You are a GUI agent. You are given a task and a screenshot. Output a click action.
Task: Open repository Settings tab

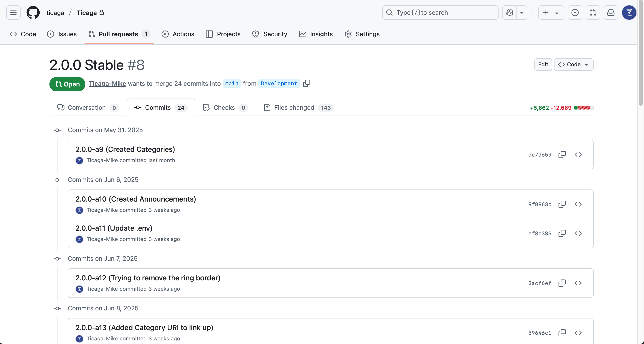(x=362, y=34)
